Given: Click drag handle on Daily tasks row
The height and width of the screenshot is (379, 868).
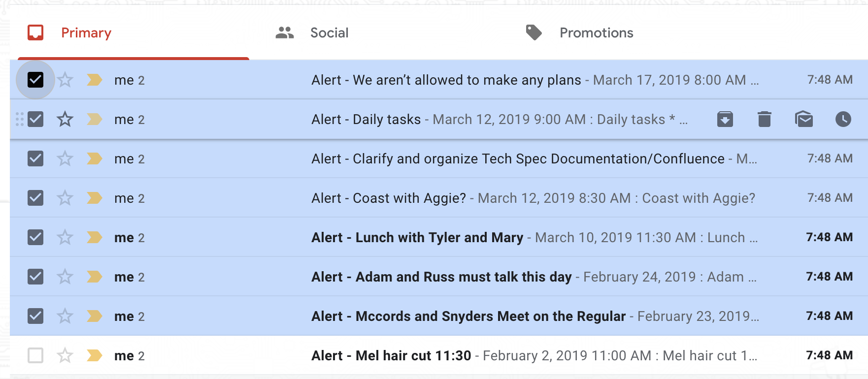Looking at the screenshot, I should pyautogui.click(x=20, y=119).
